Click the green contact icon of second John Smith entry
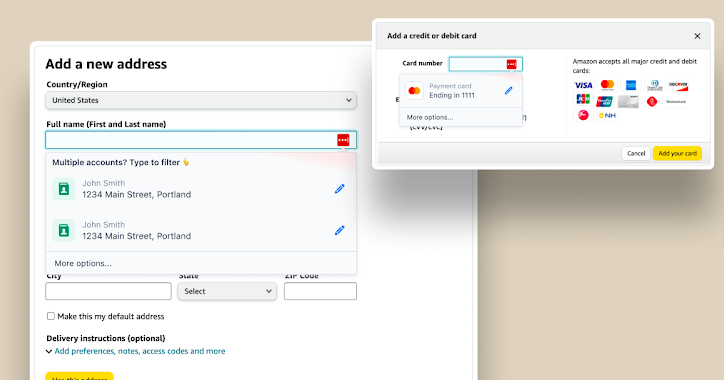This screenshot has height=380, width=724. (x=64, y=230)
